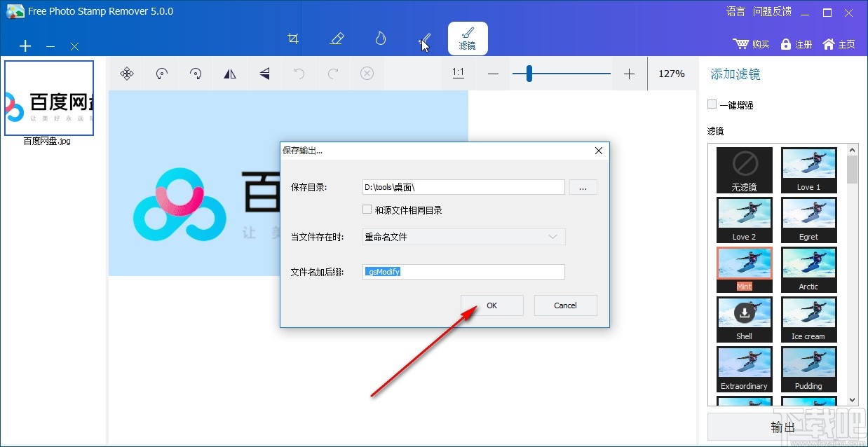Viewport: 868px width, 447px height.
Task: Open the 滤镜 filter panel
Action: (467, 39)
